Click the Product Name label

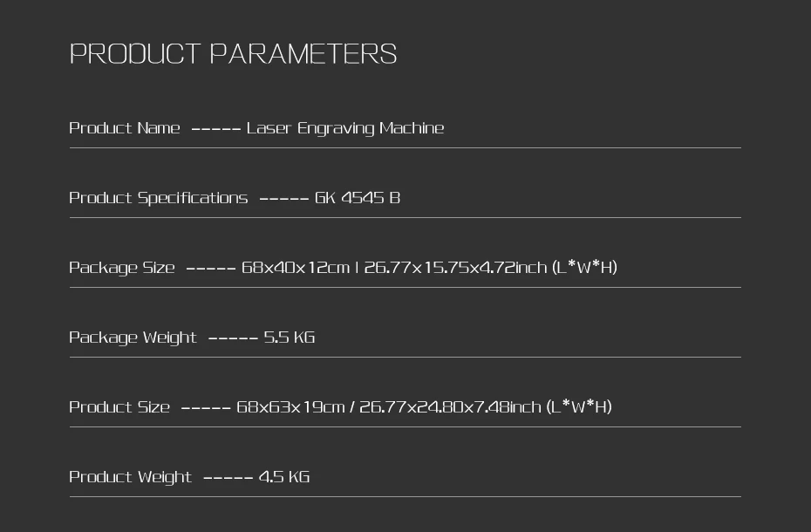coord(125,128)
